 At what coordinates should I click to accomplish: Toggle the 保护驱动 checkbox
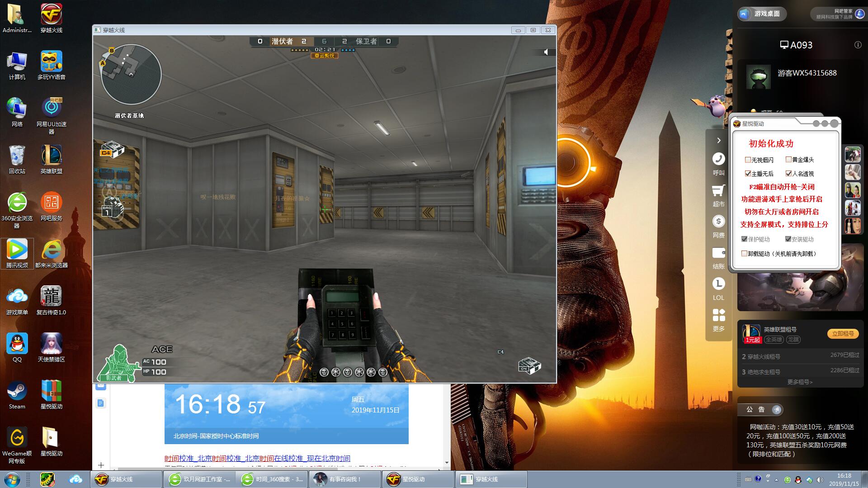744,239
